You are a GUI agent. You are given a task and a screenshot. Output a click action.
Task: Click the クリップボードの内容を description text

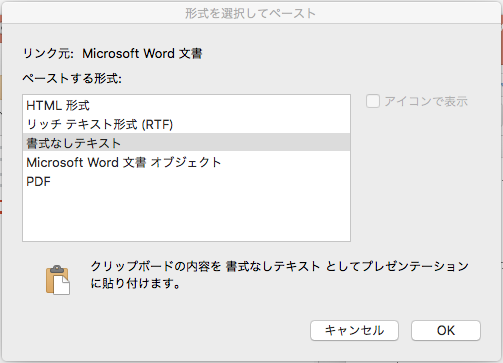(279, 275)
